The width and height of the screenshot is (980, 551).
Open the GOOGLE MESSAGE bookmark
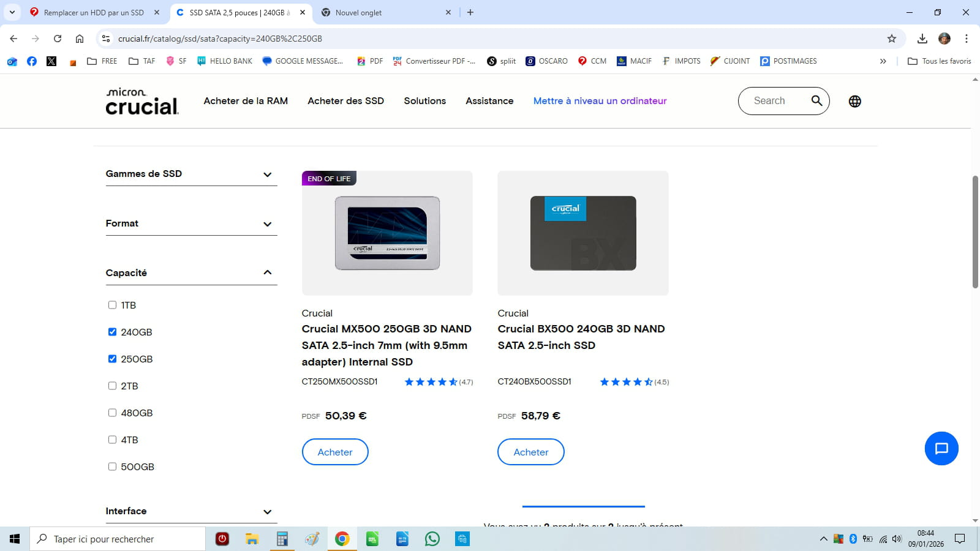[303, 61]
